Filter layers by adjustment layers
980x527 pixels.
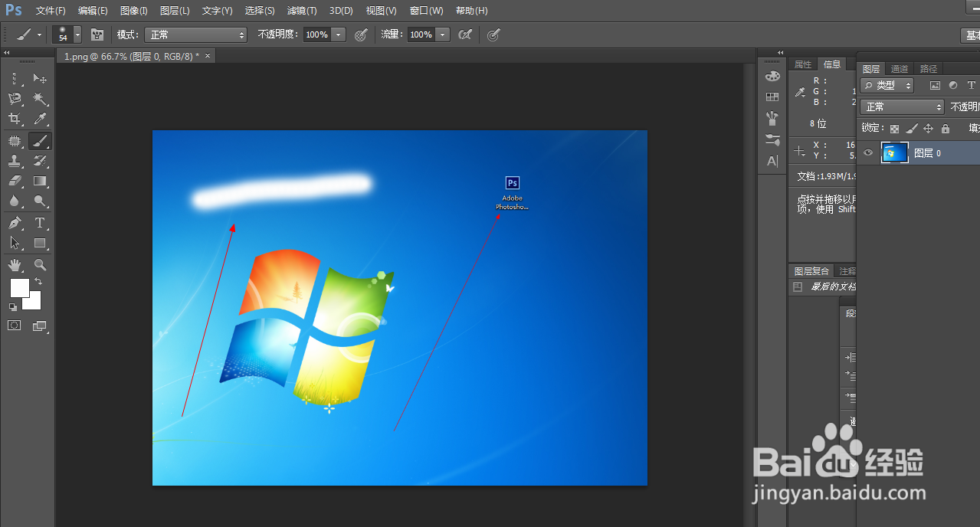click(953, 86)
